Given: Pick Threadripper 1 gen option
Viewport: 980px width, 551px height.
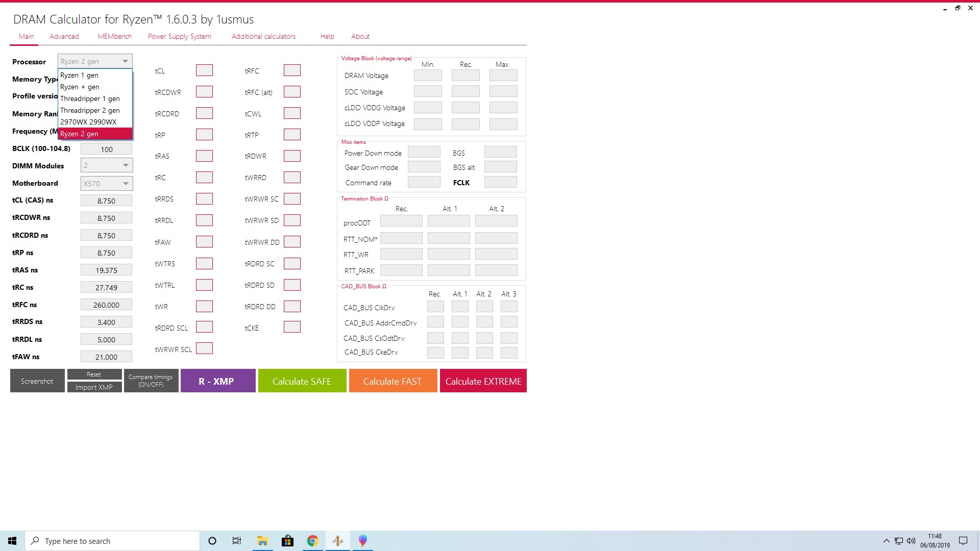Looking at the screenshot, I should pyautogui.click(x=95, y=98).
